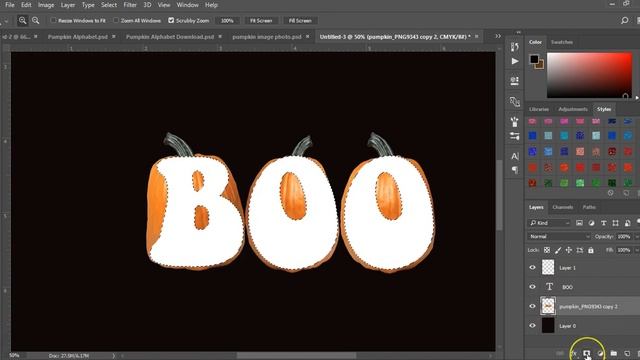
Task: Click the Fit Screen button
Action: click(261, 20)
